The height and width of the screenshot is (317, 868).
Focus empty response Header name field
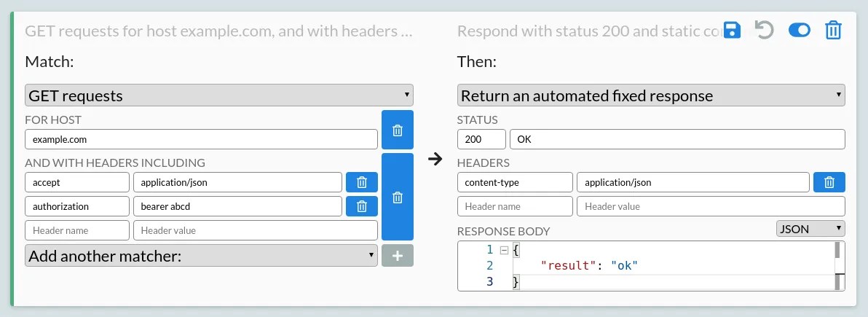pos(515,206)
